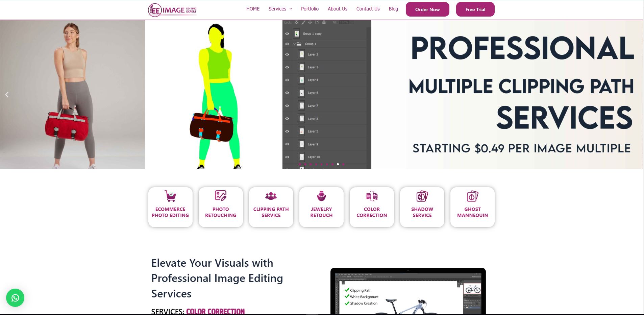
Task: Go to previous slide with left arrow
Action: [x=7, y=95]
